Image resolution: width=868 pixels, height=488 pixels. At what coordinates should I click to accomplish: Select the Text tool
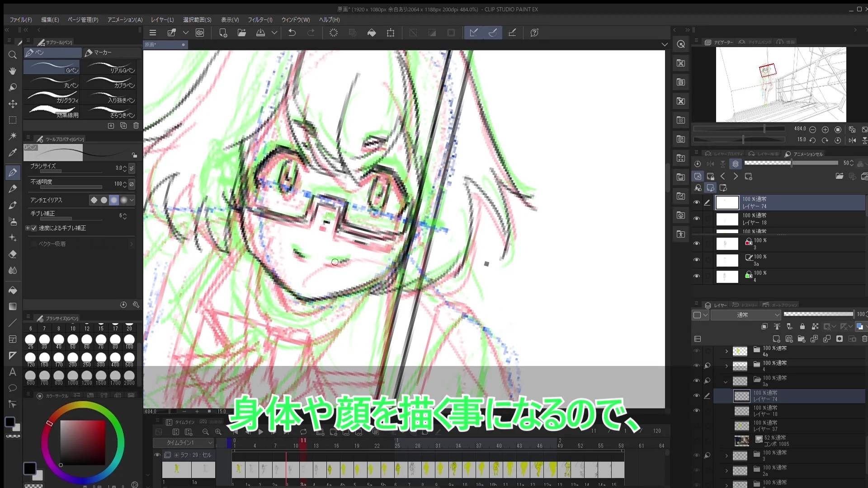12,372
